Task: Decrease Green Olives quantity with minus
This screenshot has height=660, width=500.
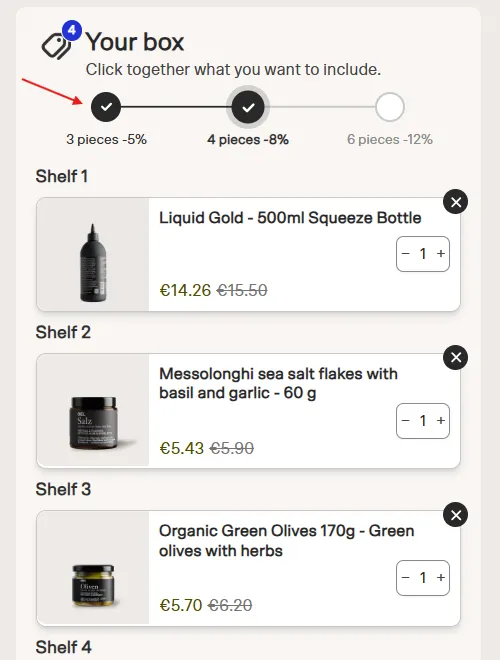Action: [x=406, y=578]
